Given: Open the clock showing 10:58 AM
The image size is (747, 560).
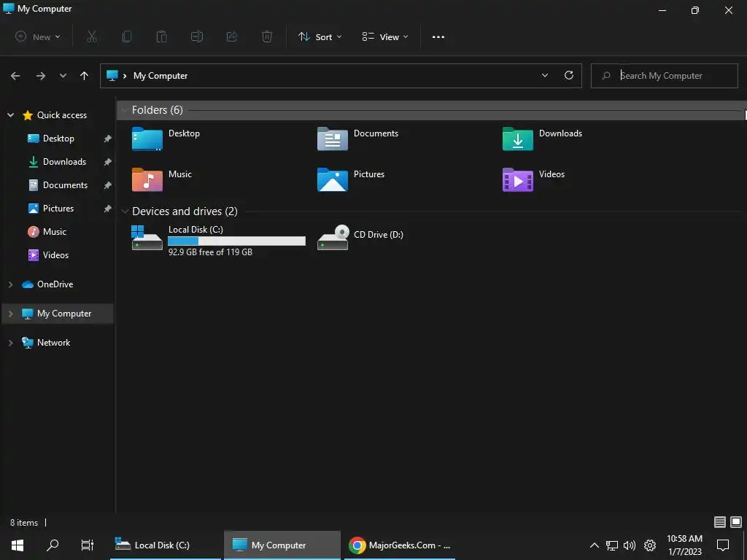Looking at the screenshot, I should (684, 545).
